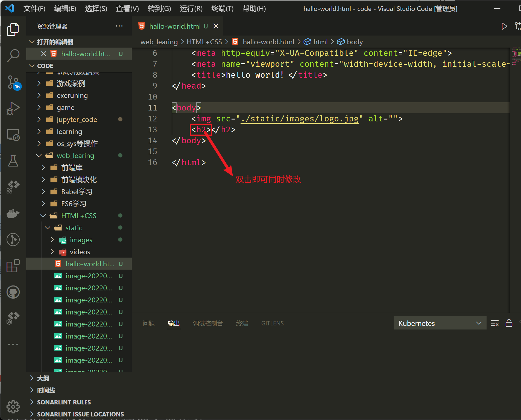Expand the 时间线 timeline section
Screen dimensions: 521x420
[32, 390]
